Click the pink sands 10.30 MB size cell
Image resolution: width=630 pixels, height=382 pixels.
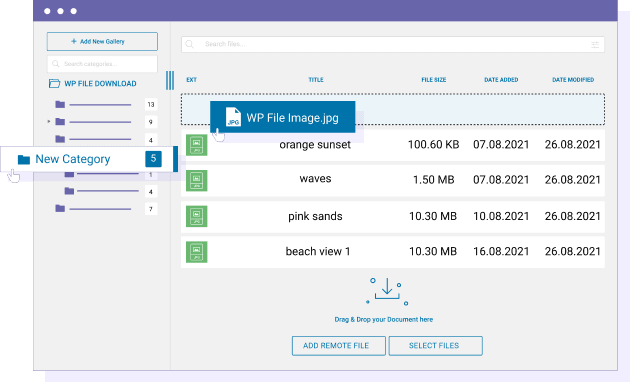click(x=433, y=216)
